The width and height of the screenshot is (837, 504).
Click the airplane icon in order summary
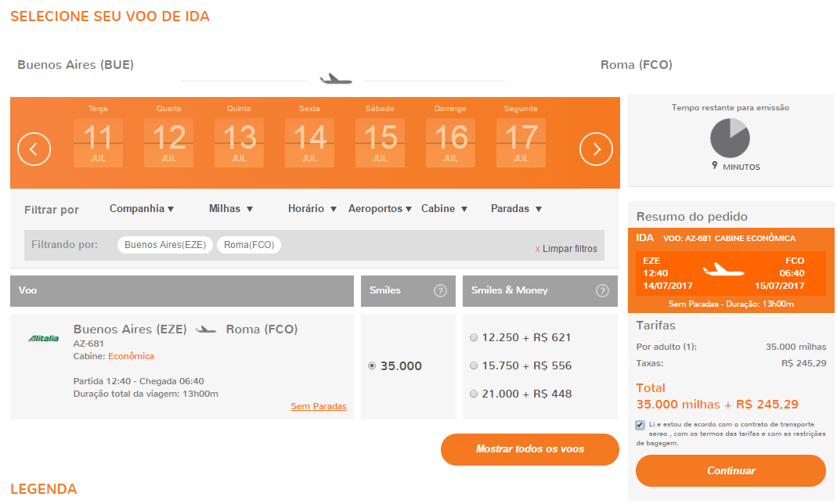tap(723, 271)
